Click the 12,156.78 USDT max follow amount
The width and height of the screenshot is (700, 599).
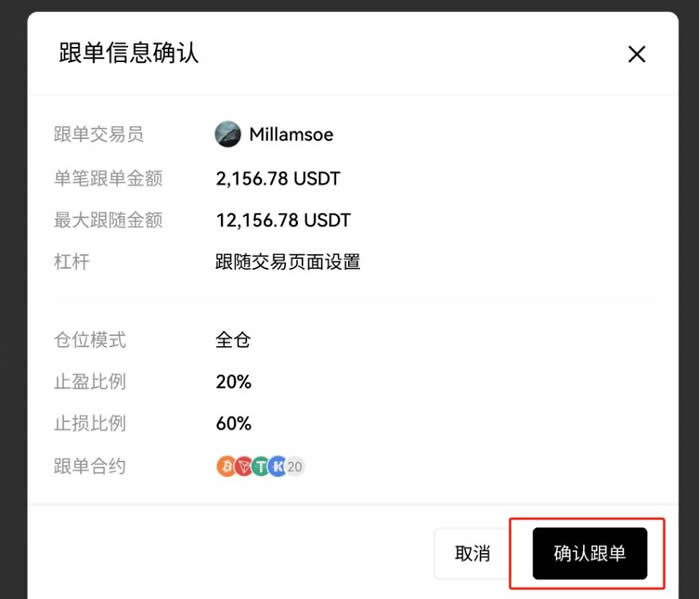[x=283, y=220]
